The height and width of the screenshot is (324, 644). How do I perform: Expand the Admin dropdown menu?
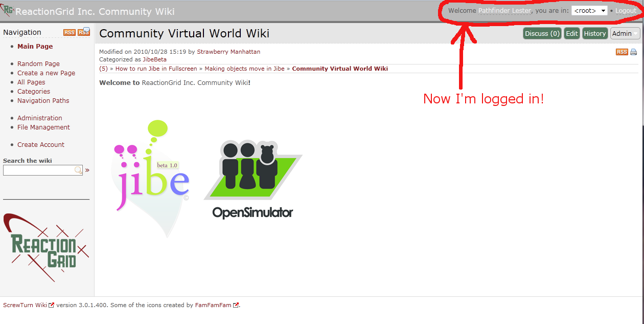click(625, 33)
